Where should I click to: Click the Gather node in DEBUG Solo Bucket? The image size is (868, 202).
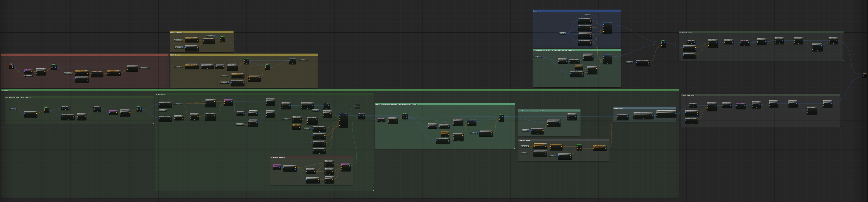point(292,61)
